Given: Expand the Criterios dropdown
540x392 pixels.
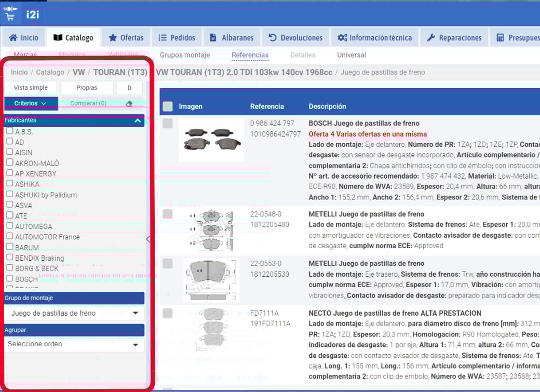Looking at the screenshot, I should (30, 103).
